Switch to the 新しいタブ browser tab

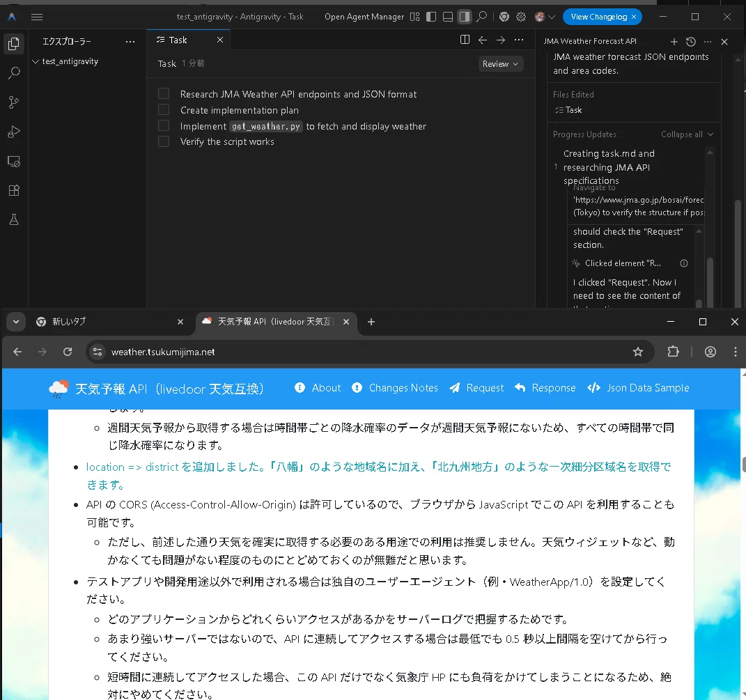point(109,322)
